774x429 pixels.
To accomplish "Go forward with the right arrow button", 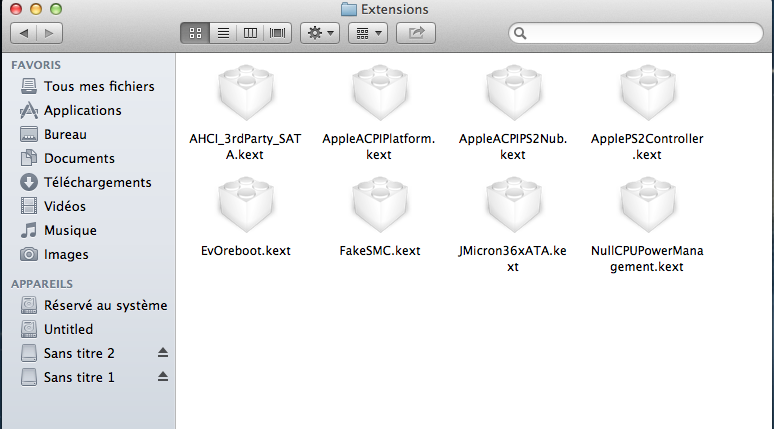I will tap(49, 33).
